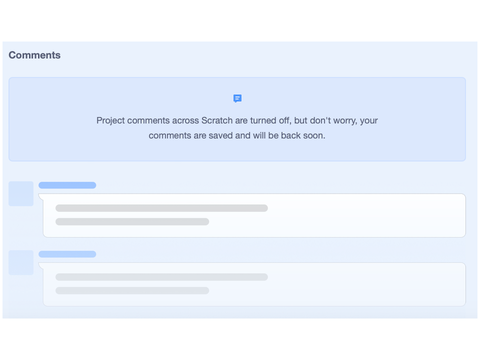The height and width of the screenshot is (360, 480).
Task: Select the second commenter's avatar placeholder
Action: (21, 263)
